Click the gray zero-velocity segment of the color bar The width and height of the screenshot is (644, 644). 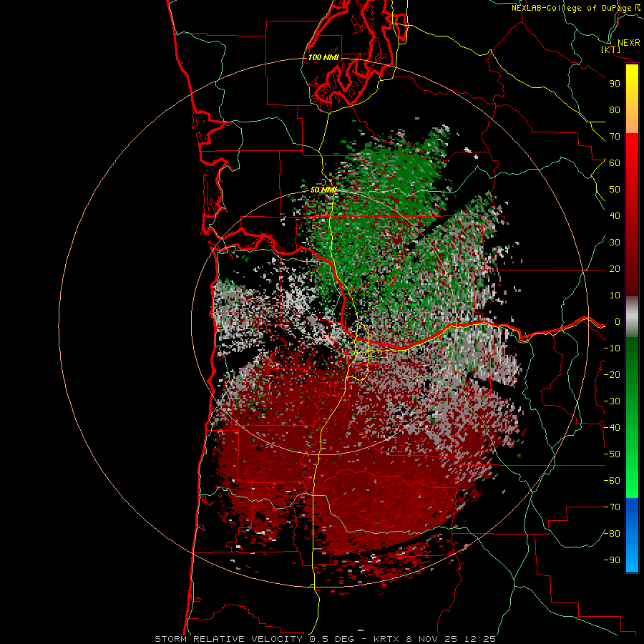click(x=632, y=317)
